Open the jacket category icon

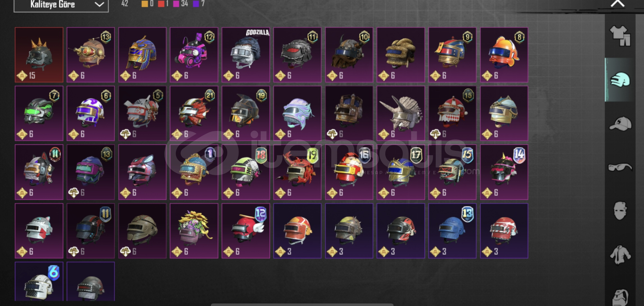click(620, 255)
